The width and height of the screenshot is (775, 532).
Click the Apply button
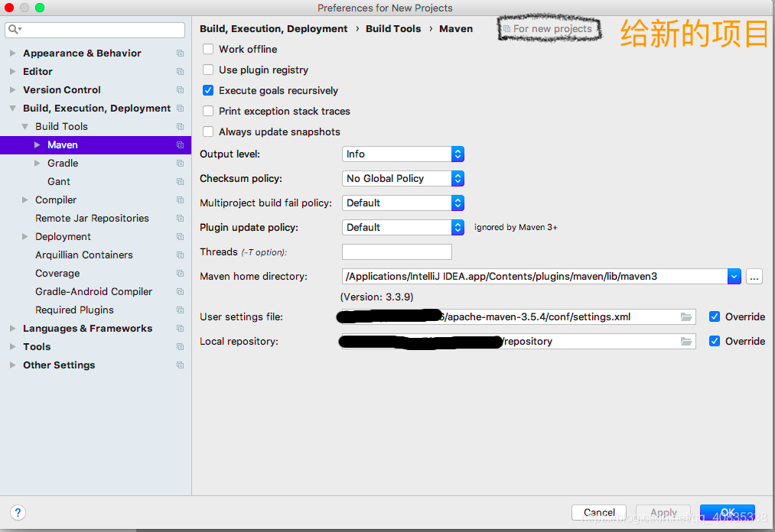(663, 512)
